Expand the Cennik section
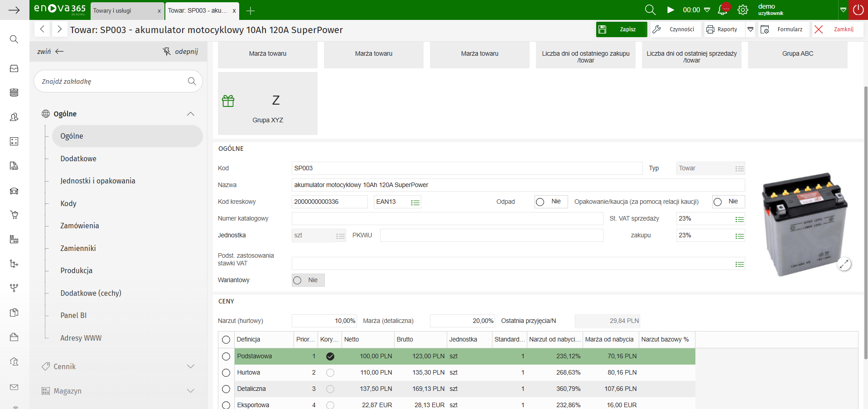The image size is (868, 409). [x=190, y=366]
